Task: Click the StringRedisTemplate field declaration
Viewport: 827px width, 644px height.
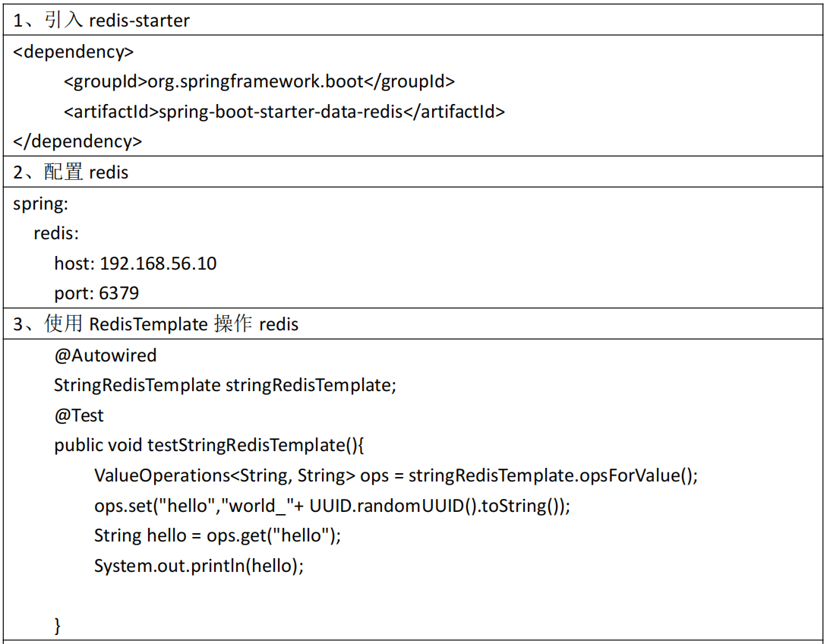Action: pyautogui.click(x=226, y=385)
